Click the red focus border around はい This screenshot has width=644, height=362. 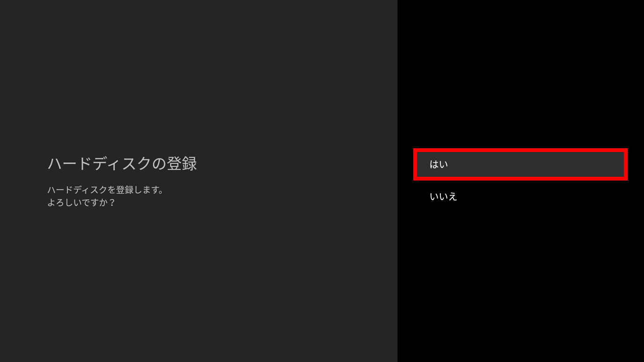(x=520, y=150)
